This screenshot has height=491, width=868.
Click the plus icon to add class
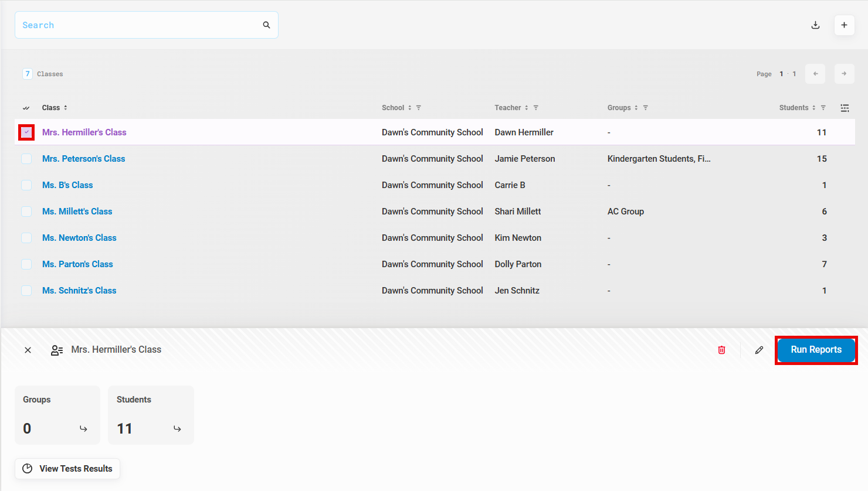[x=844, y=25]
